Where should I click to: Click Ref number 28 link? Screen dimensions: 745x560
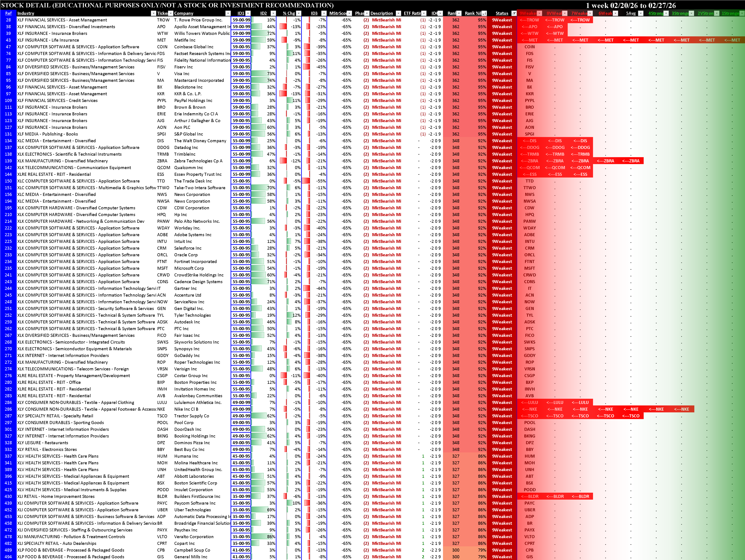pyautogui.click(x=8, y=20)
